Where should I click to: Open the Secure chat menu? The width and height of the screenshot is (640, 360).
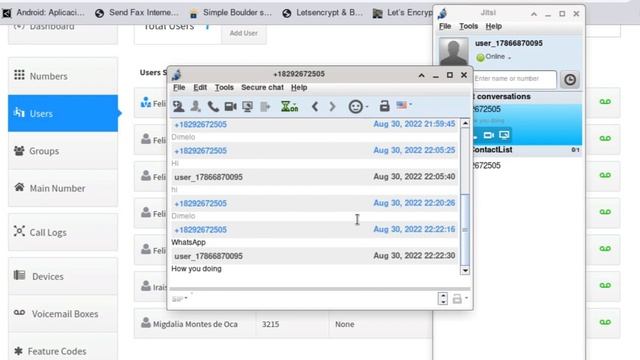(x=262, y=87)
